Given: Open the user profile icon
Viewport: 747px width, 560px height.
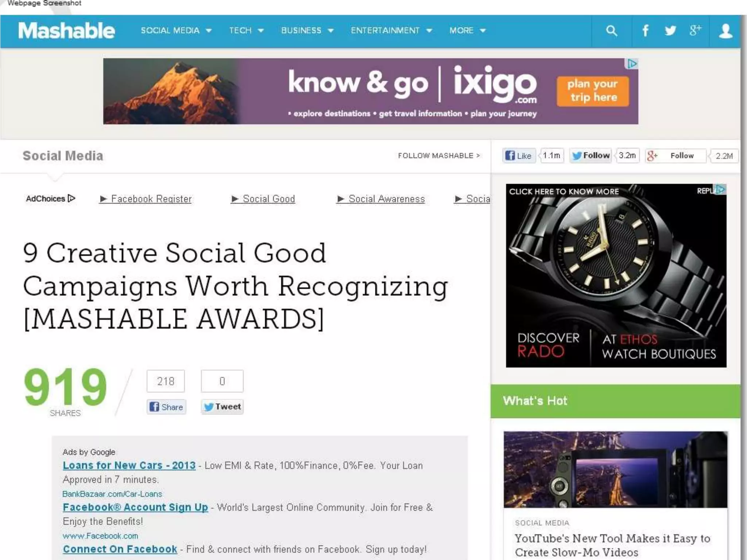Looking at the screenshot, I should pos(725,31).
